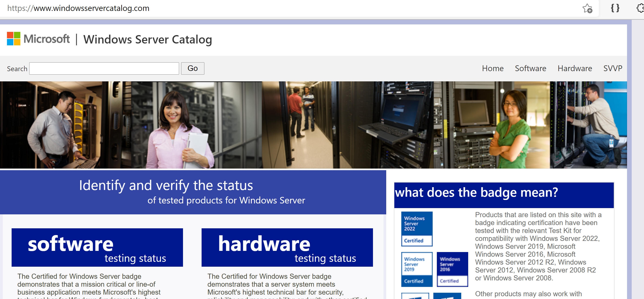
Task: Click the Microsoft logo
Action: point(38,39)
